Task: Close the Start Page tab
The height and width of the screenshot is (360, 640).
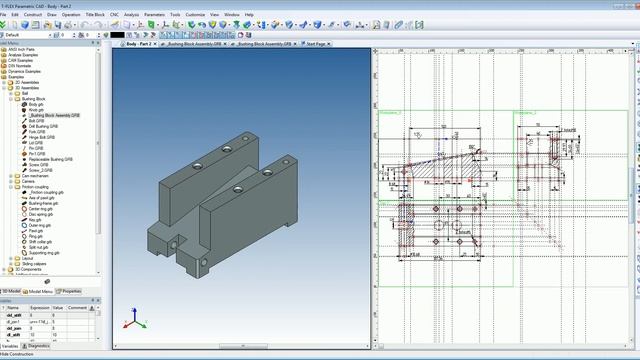Action: (x=329, y=44)
